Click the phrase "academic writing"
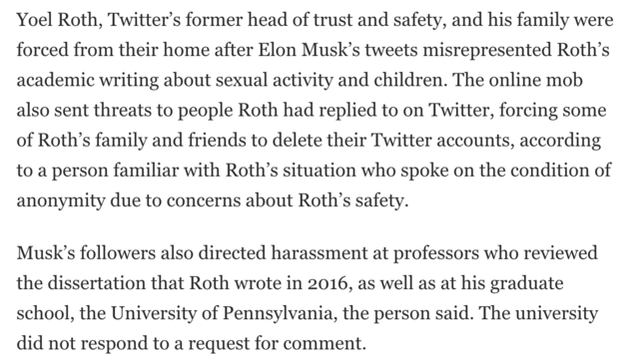630x364 pixels. [x=88, y=81]
